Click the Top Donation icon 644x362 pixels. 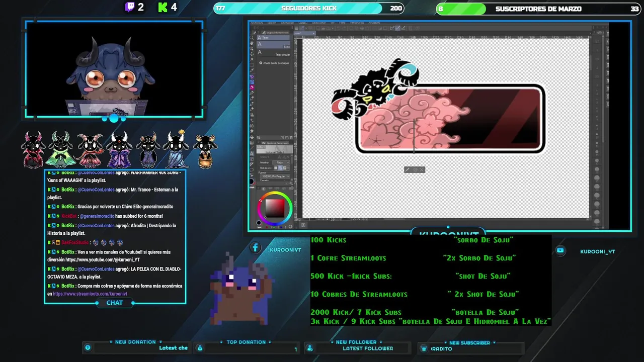[199, 348]
